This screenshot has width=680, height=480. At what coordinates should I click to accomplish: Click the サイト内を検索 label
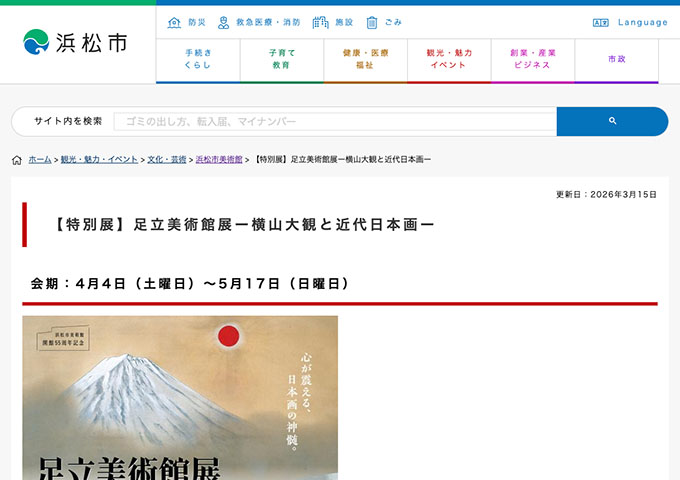click(x=68, y=121)
